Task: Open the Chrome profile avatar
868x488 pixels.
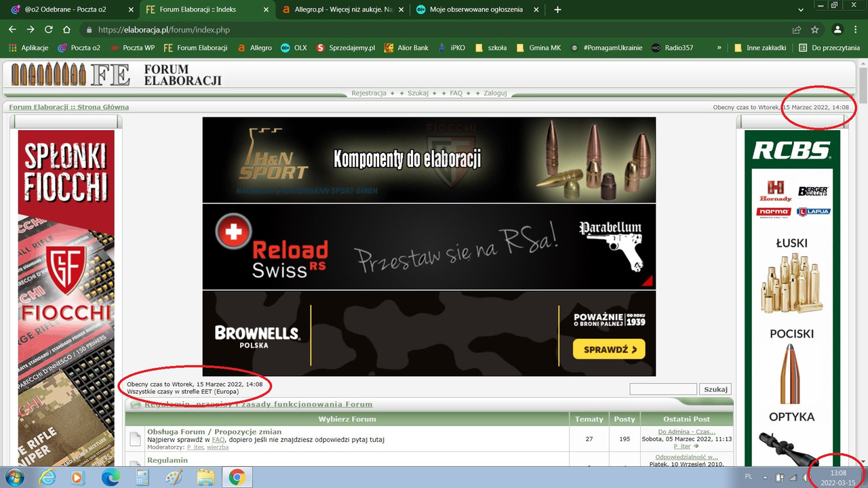Action: (x=837, y=30)
